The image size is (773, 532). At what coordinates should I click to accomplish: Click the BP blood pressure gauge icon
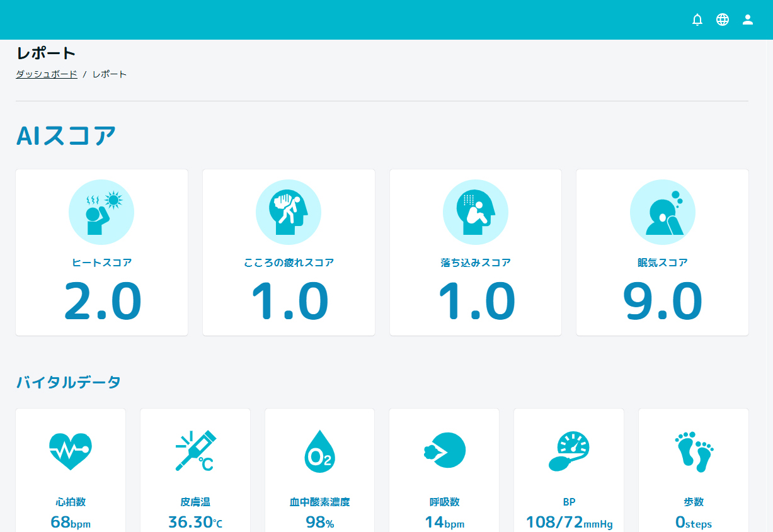569,451
